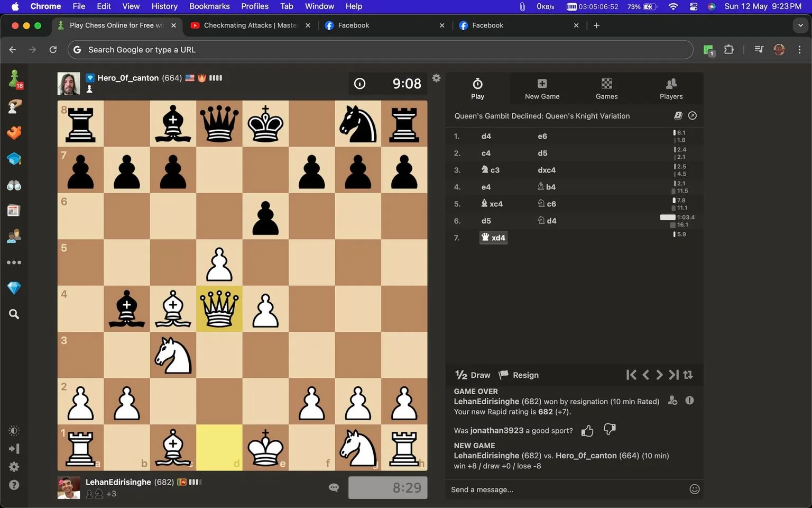Switch to Checkmating Attacks YouTube tab
This screenshot has width=812, height=508.
(x=250, y=25)
